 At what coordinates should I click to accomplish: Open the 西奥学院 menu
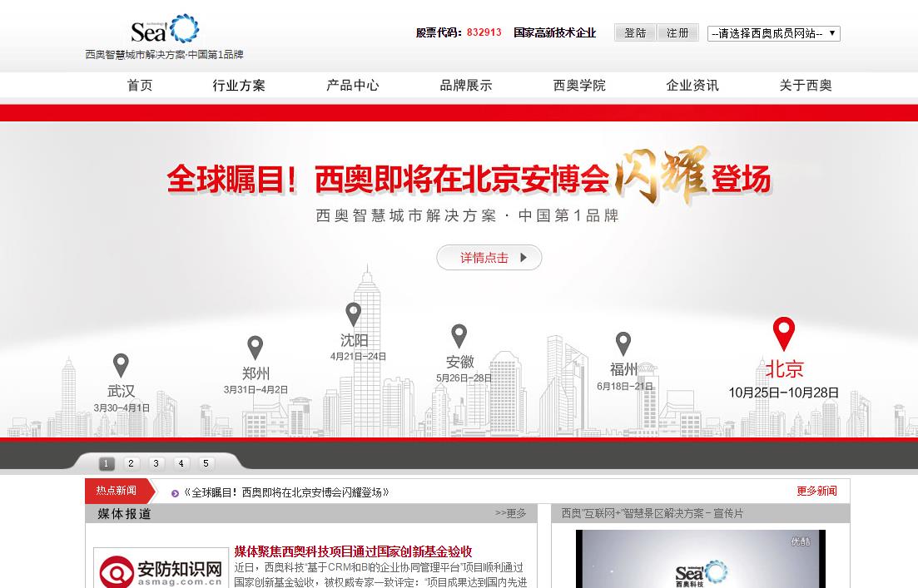pyautogui.click(x=579, y=86)
